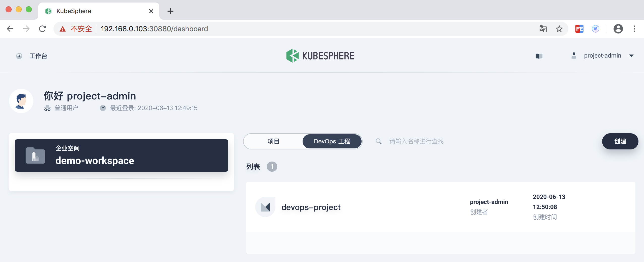
Task: Click the demo-workspace folder icon
Action: pyautogui.click(x=35, y=155)
